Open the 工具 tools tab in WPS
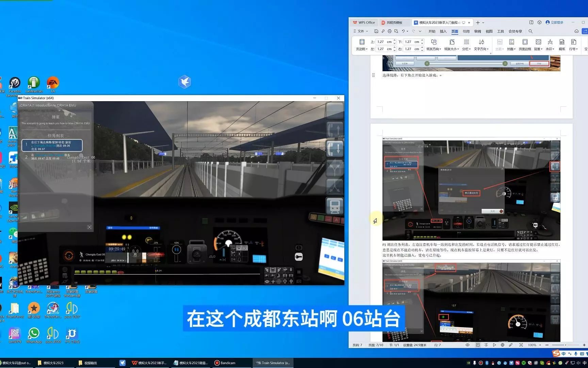This screenshot has height=368, width=588. tap(500, 31)
